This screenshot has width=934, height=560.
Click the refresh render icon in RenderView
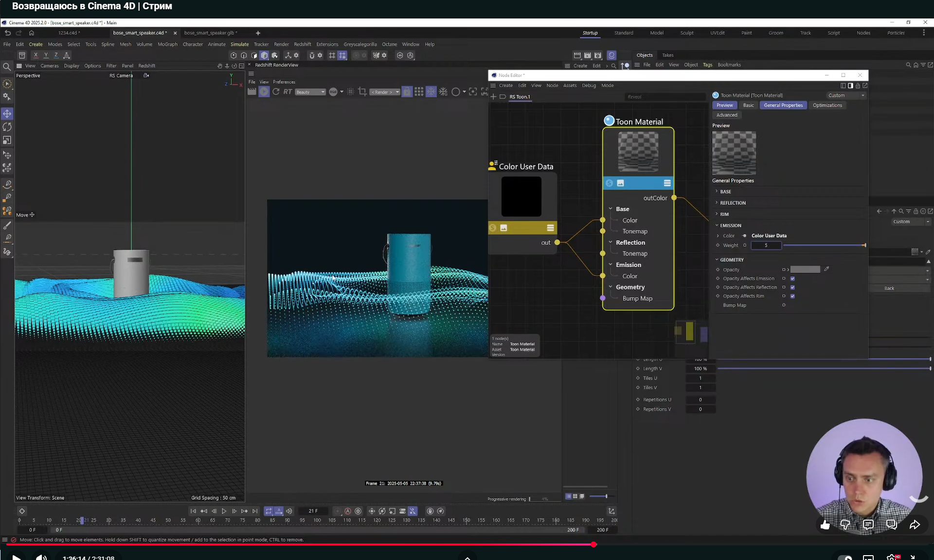point(276,91)
